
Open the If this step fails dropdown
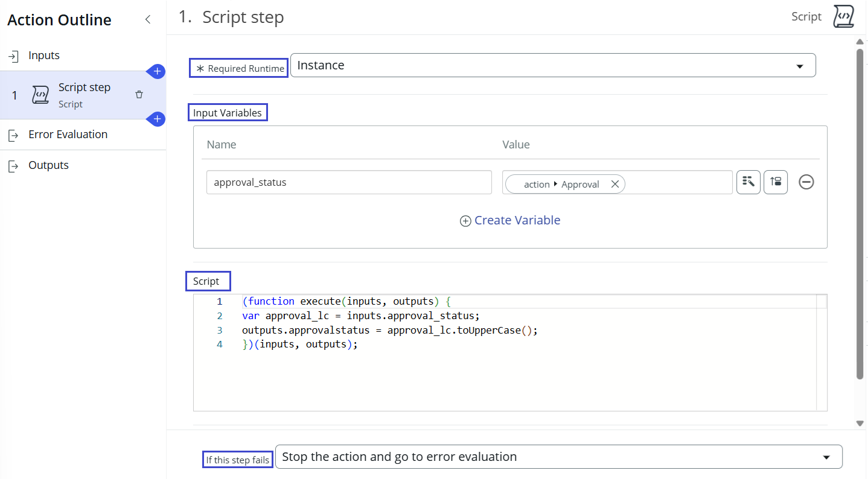click(558, 457)
